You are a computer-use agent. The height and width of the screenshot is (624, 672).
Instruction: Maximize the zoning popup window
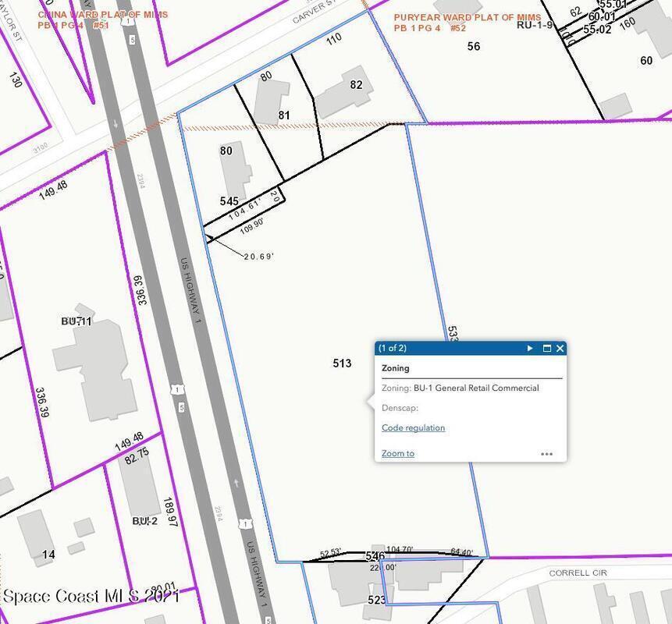tap(546, 349)
